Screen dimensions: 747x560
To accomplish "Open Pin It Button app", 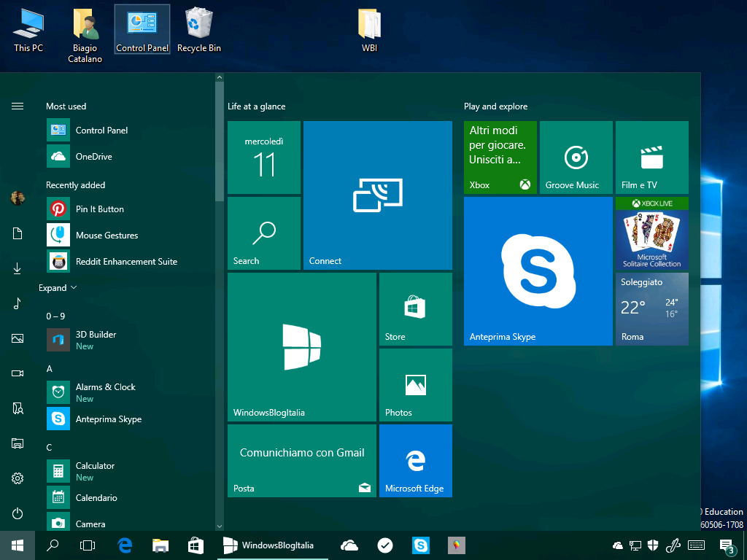I will point(128,209).
